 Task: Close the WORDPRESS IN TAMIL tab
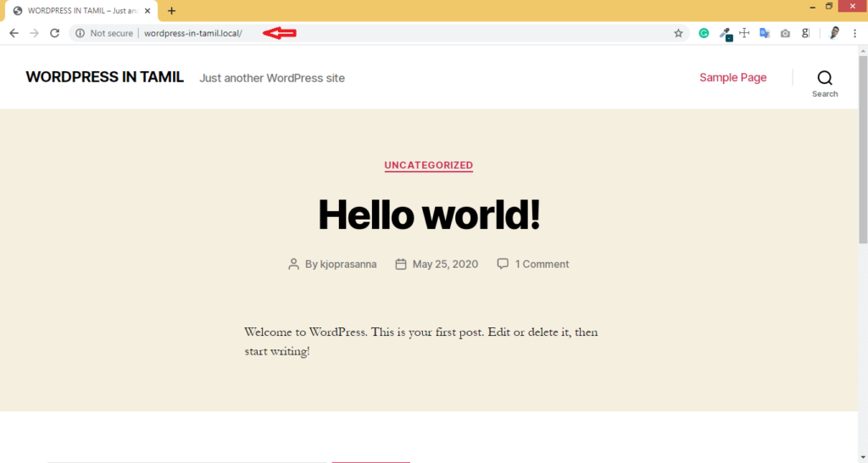(x=147, y=10)
